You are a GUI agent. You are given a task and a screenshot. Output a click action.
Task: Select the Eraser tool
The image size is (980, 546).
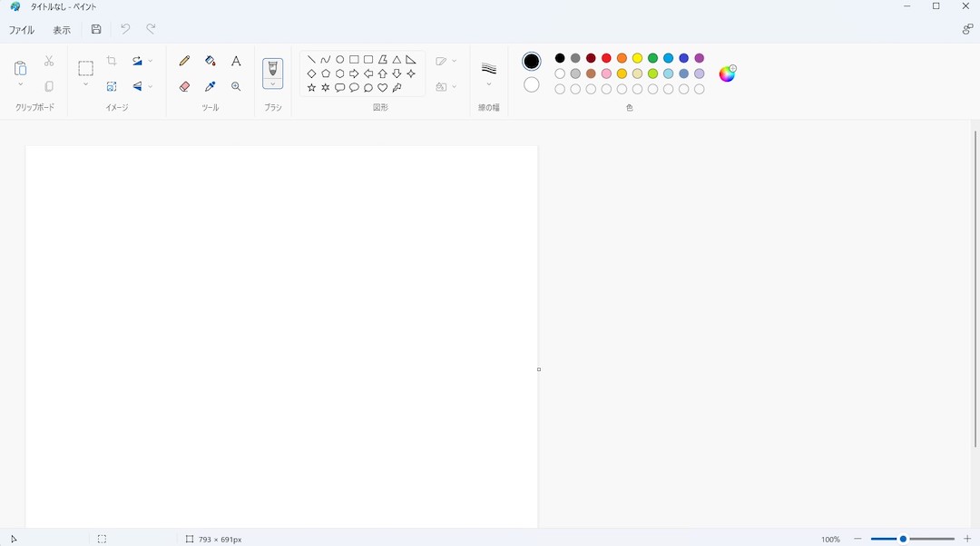click(182, 86)
